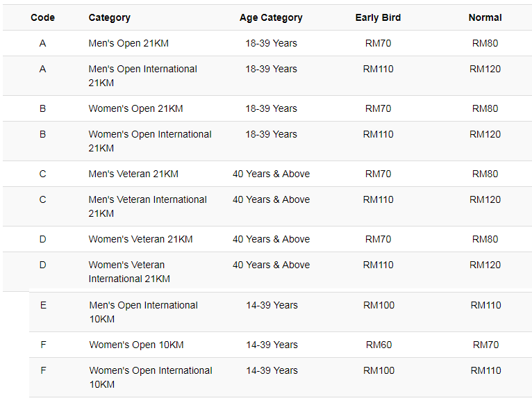
Task: Click Women's Veteran International 21KM text
Action: (129, 272)
